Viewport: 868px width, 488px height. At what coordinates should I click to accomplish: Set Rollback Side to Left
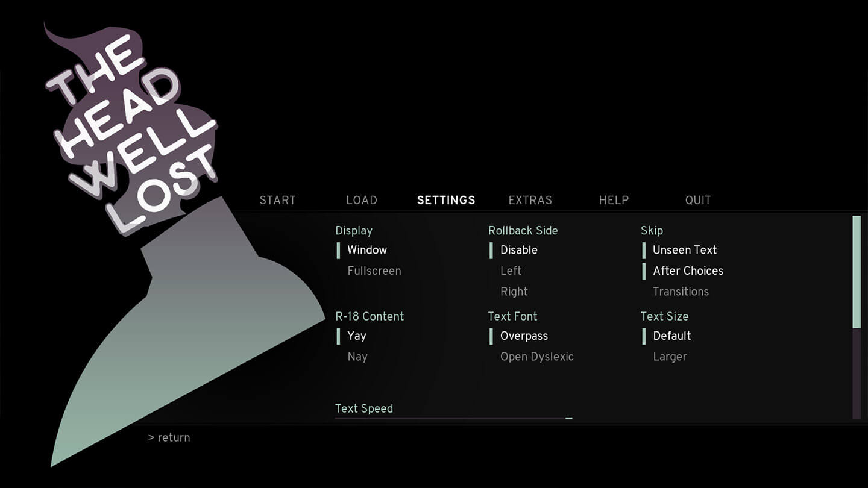[x=511, y=271]
